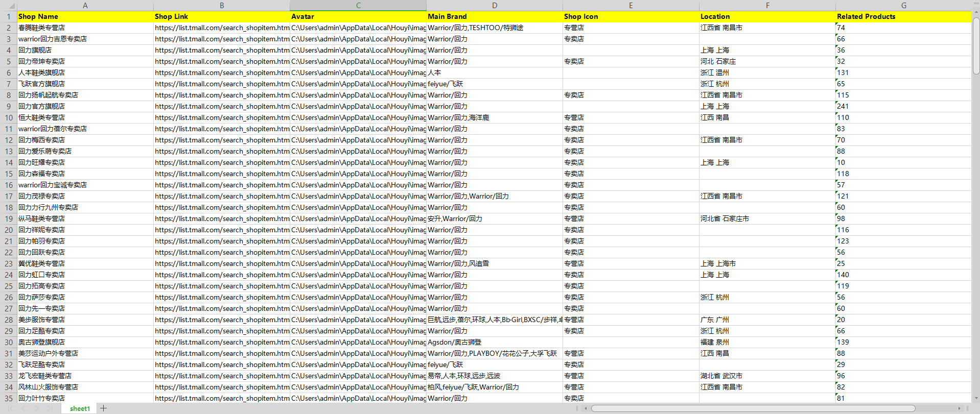This screenshot has width=980, height=414.
Task: Select column F header
Action: (767, 5)
